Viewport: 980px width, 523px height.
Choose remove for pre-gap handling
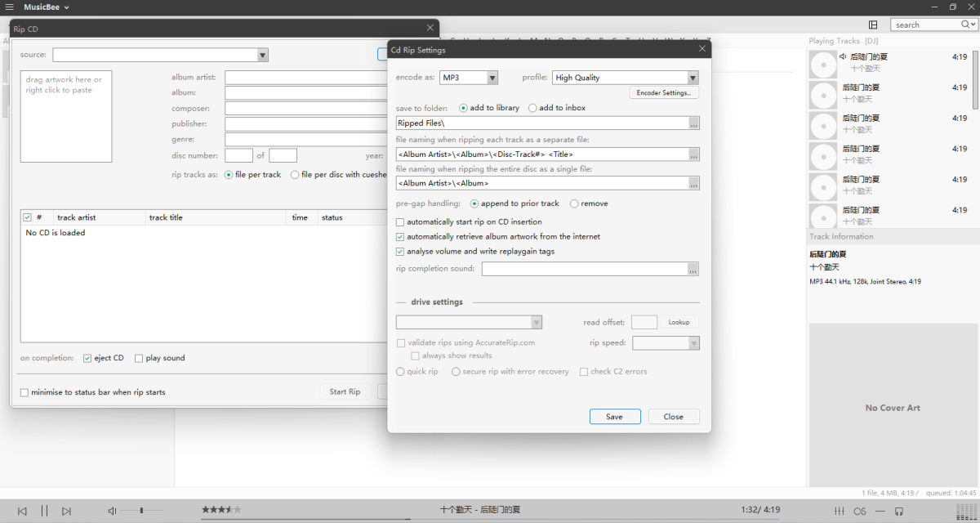point(574,203)
